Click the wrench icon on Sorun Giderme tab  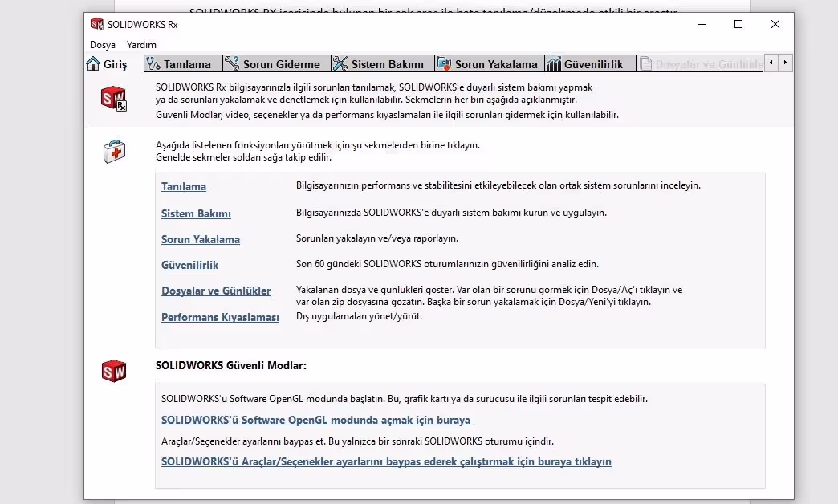point(232,63)
